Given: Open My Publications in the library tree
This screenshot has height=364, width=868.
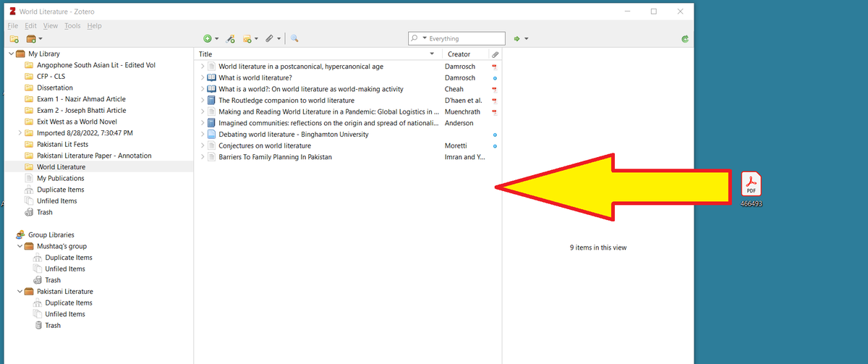Looking at the screenshot, I should click(60, 178).
